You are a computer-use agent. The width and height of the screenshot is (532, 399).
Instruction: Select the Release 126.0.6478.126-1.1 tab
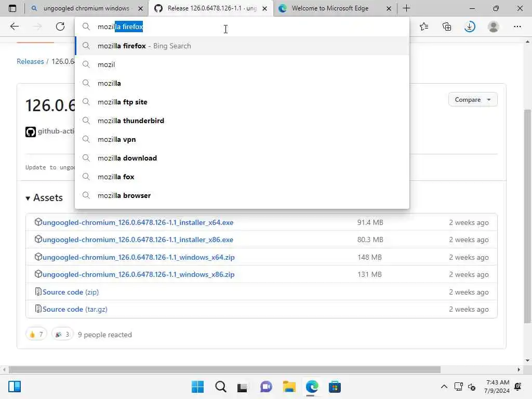[x=211, y=8]
